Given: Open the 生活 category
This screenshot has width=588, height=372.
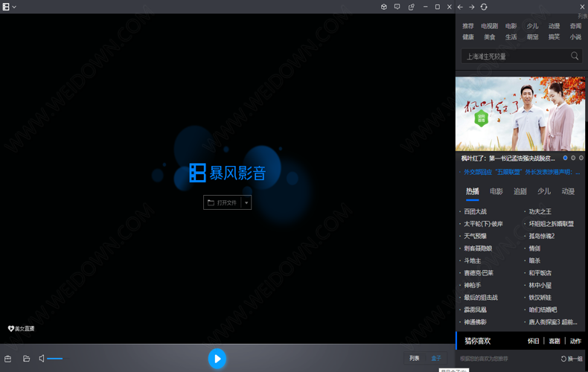Looking at the screenshot, I should 511,36.
